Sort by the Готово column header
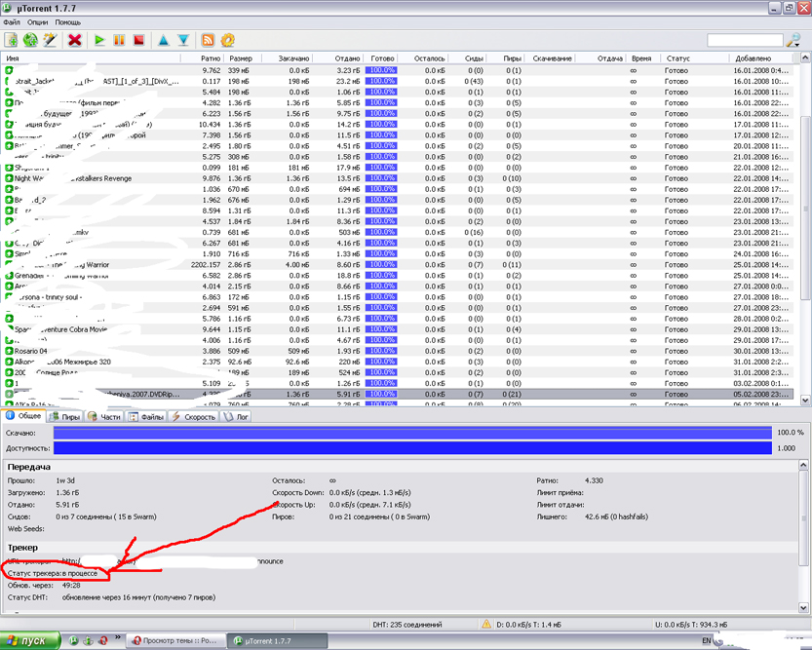This screenshot has width=812, height=650. (380, 58)
